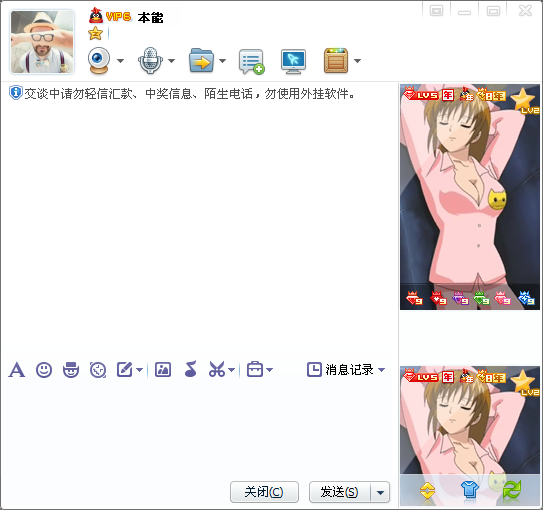Start a voice call with the microphone icon
Screen dimensions: 543x510
[150, 60]
